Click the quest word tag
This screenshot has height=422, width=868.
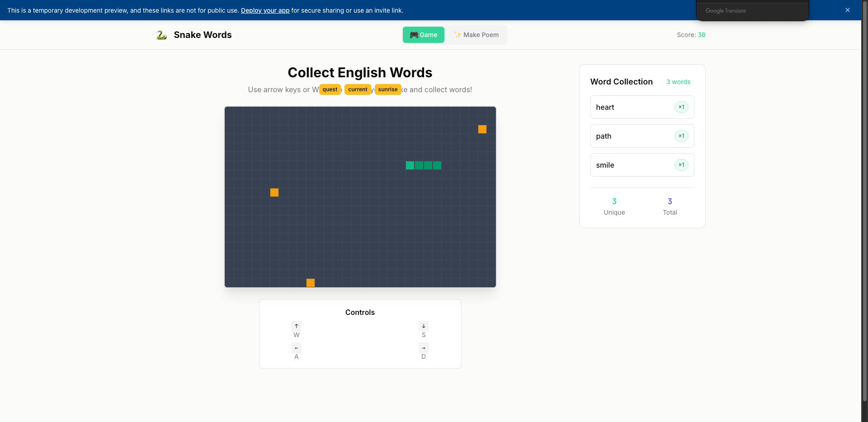(x=330, y=89)
